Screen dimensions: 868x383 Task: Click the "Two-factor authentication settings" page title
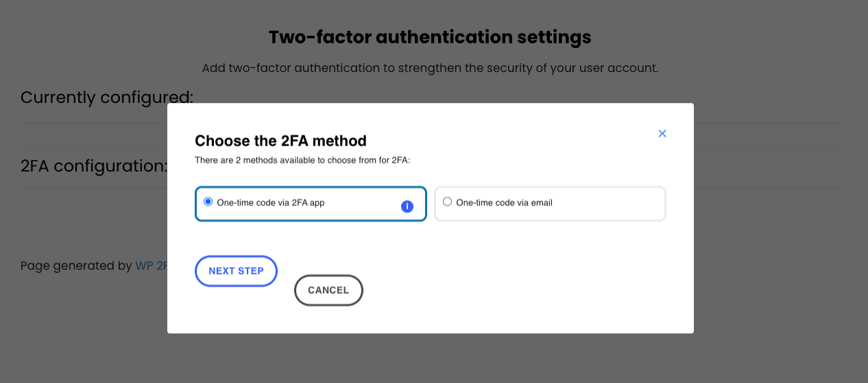(429, 37)
